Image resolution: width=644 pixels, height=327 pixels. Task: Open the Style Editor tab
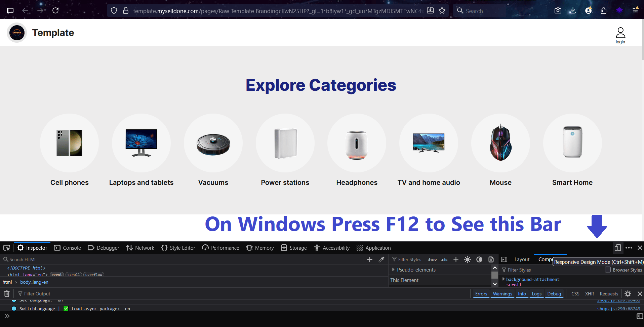tap(178, 248)
